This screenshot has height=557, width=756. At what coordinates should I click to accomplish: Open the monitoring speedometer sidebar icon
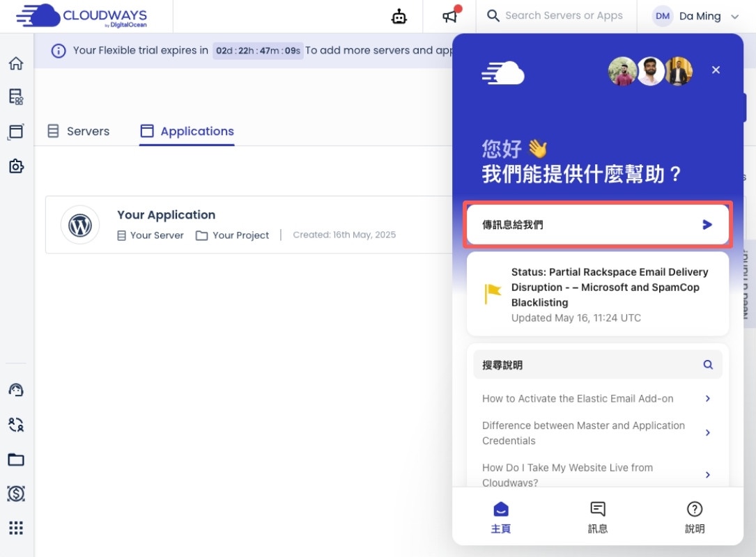click(15, 389)
